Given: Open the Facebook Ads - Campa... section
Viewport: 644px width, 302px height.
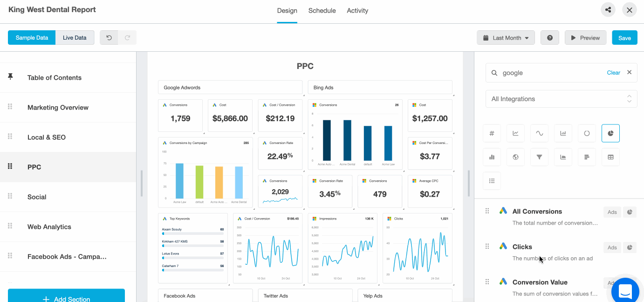Looking at the screenshot, I should pyautogui.click(x=68, y=257).
